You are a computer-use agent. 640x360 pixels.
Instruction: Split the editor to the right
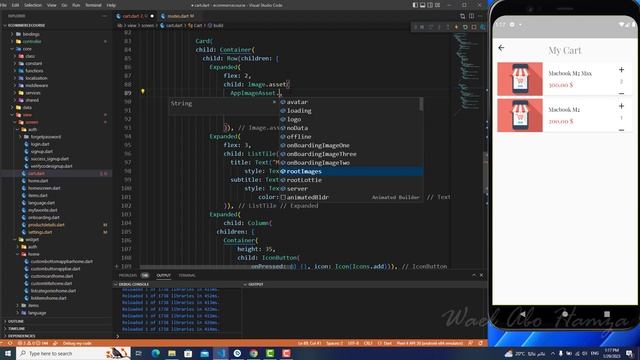(471, 16)
